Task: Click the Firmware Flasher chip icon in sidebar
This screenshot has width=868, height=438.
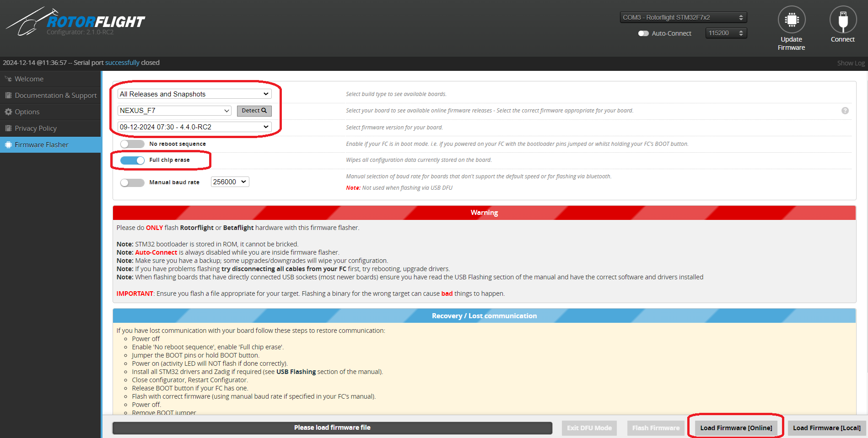Action: click(8, 145)
